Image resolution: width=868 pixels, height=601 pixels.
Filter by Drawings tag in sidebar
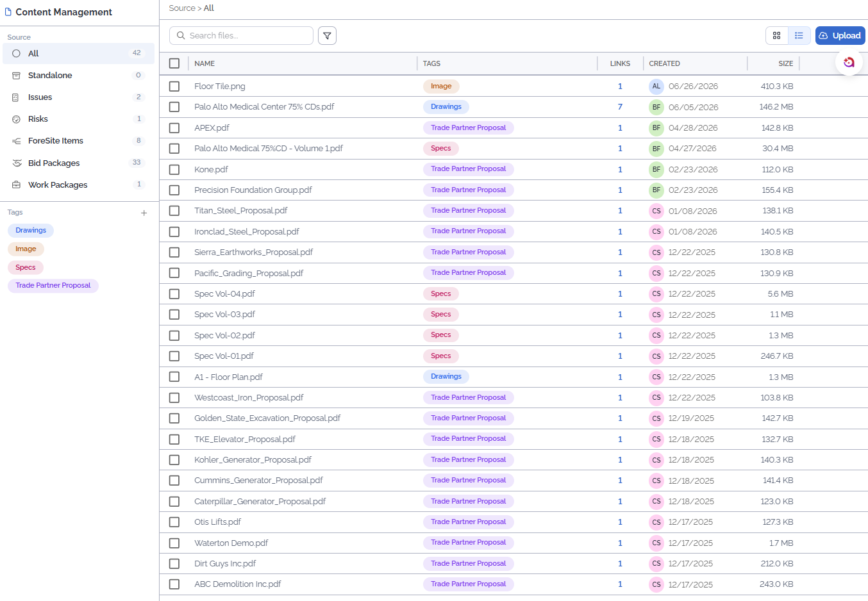tap(31, 231)
